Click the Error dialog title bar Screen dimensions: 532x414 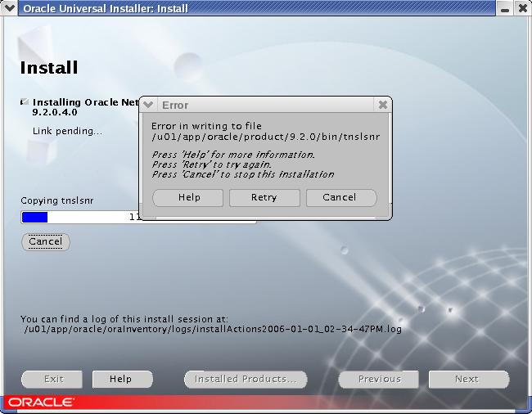point(262,105)
